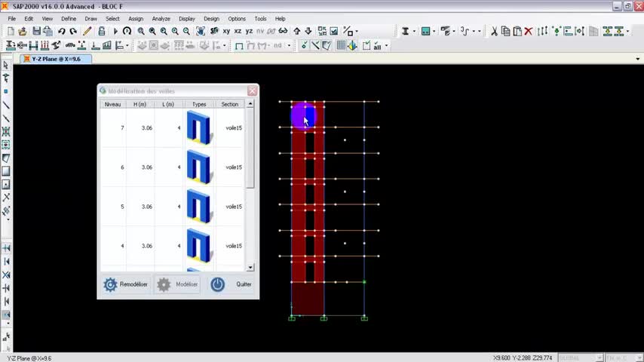Open the GLOBAL coordinate system combo box
This screenshot has width=644, height=362.
pos(581,358)
